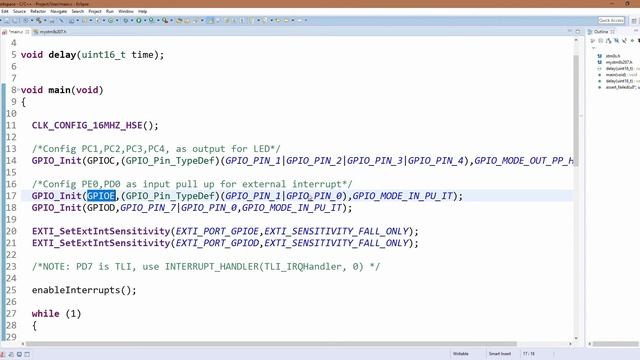Click the Debug bug toolbar icon

(126, 20)
